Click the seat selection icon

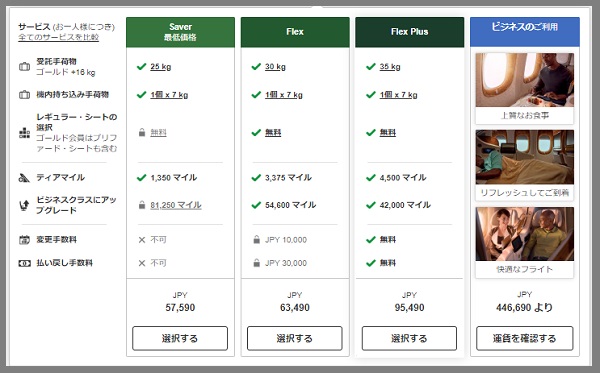coord(24,132)
